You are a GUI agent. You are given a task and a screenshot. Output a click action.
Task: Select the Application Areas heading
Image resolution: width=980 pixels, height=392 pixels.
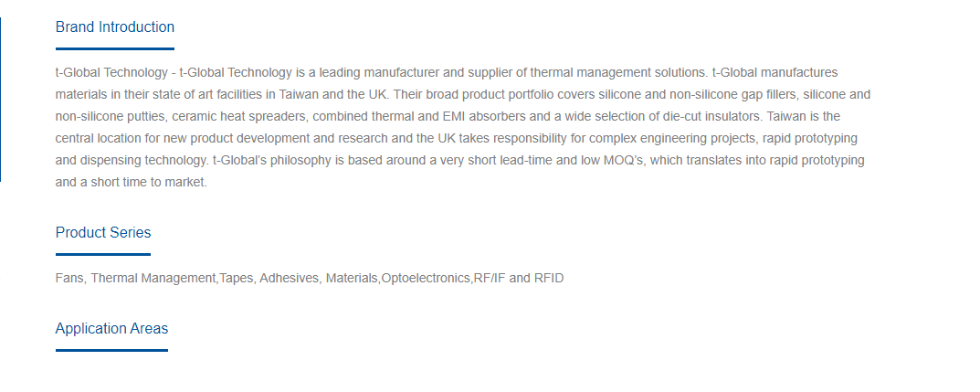coord(111,328)
